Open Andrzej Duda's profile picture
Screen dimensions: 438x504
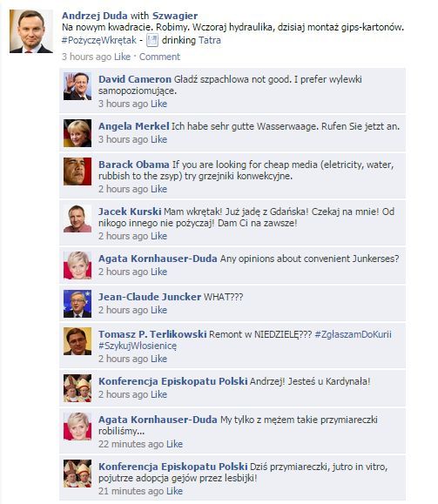point(31,31)
